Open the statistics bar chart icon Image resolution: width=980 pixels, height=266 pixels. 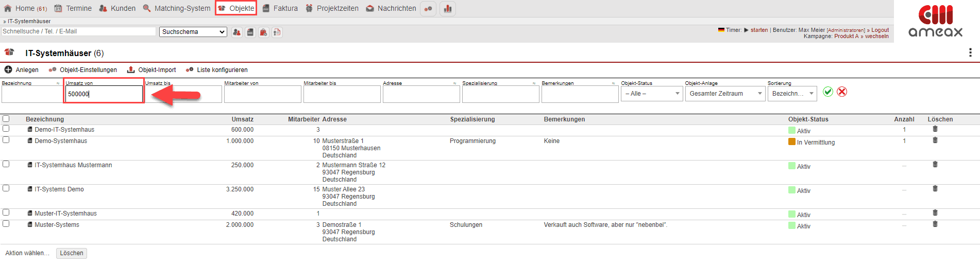point(448,9)
